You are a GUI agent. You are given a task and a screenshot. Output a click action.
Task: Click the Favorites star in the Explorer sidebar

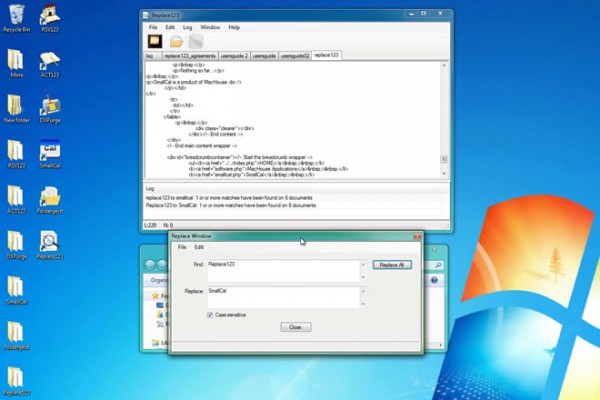pyautogui.click(x=155, y=296)
